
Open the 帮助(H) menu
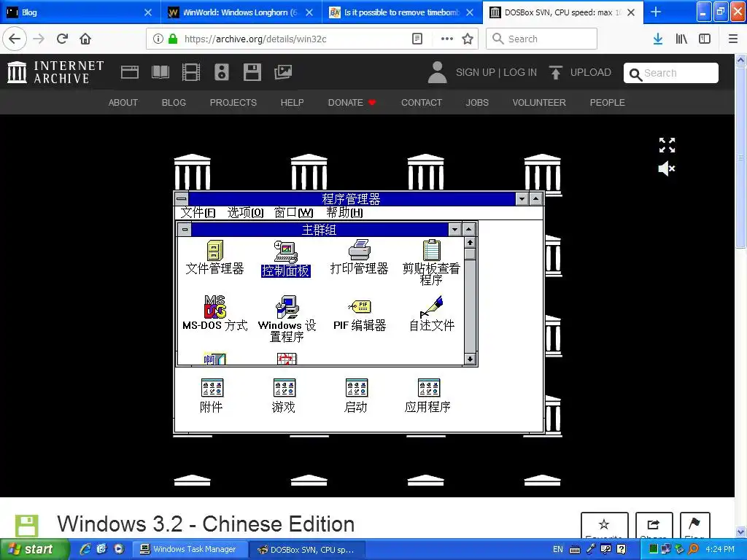tap(344, 212)
